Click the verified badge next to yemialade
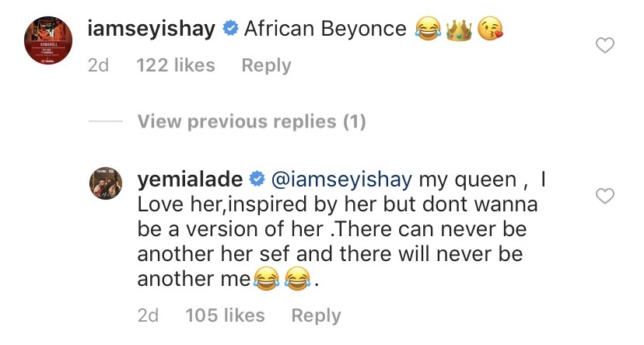Screen dimensions: 644x345 click(255, 180)
